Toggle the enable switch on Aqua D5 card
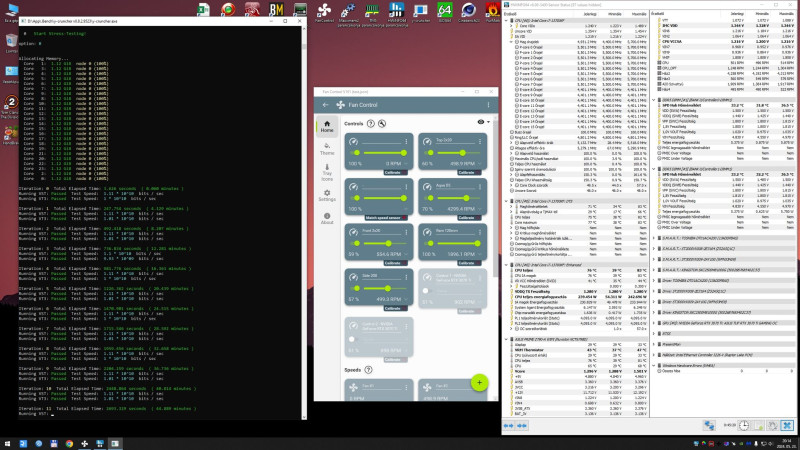 (429, 198)
